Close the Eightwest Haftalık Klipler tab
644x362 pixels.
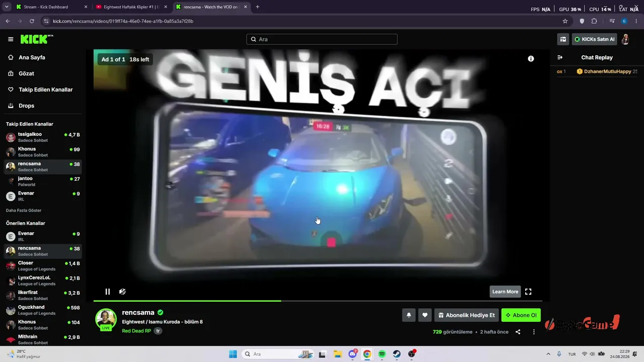166,7
